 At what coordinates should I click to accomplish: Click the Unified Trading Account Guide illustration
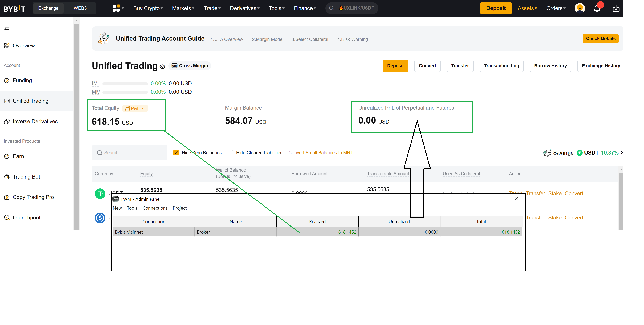pos(104,39)
